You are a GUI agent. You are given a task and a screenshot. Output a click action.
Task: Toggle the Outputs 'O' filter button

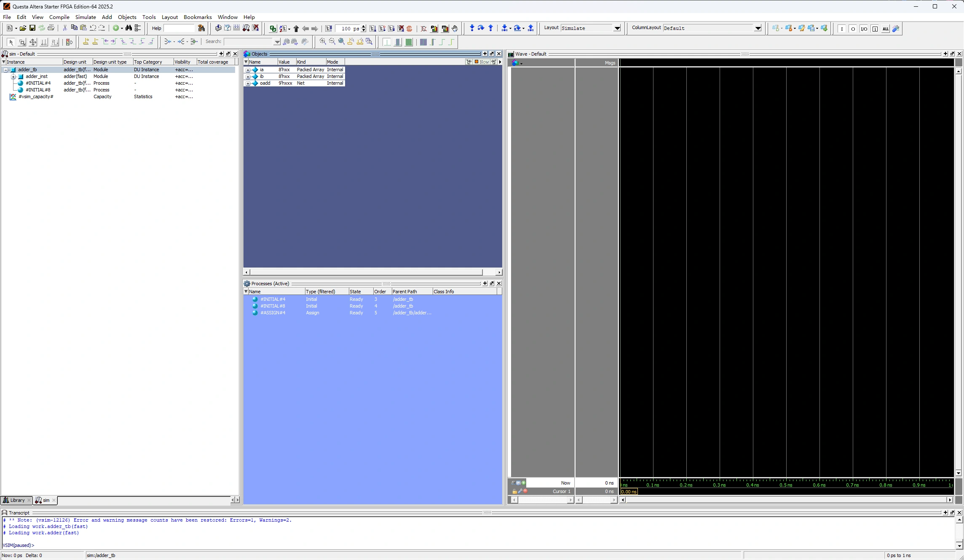tap(853, 29)
